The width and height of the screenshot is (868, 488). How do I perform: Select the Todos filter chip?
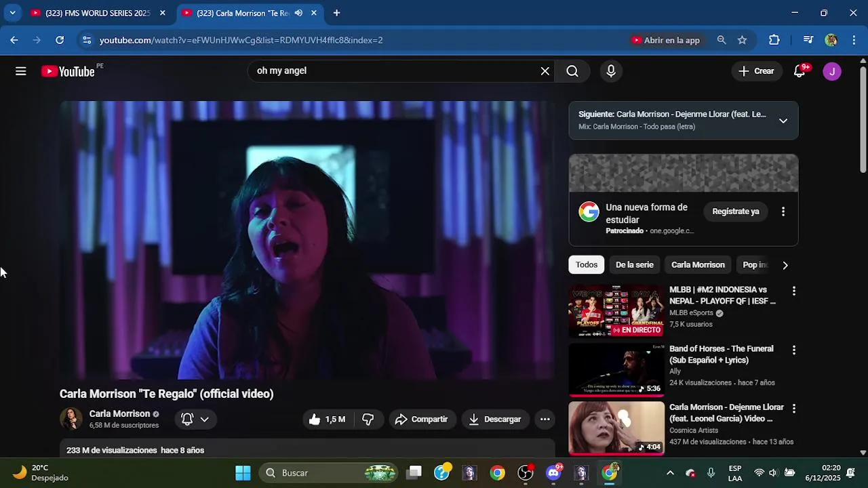coord(587,265)
